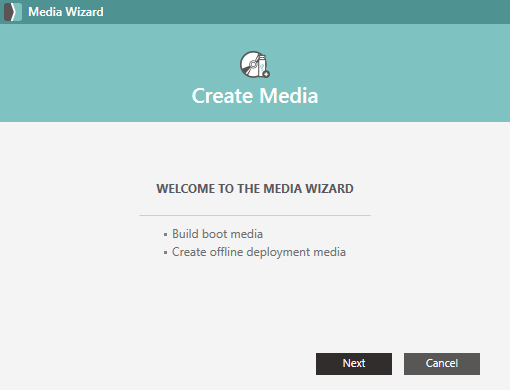The height and width of the screenshot is (390, 510).
Task: Click the Create Media disc and USB icon
Action: click(x=255, y=64)
